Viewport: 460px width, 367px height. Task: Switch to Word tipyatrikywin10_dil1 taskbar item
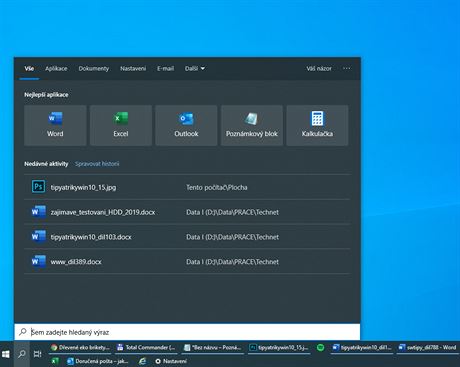click(362, 347)
